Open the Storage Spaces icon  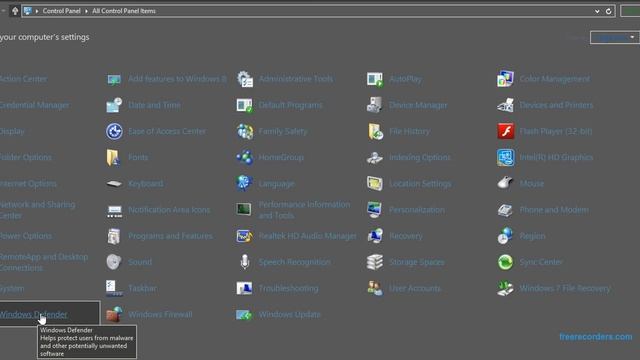(x=375, y=262)
